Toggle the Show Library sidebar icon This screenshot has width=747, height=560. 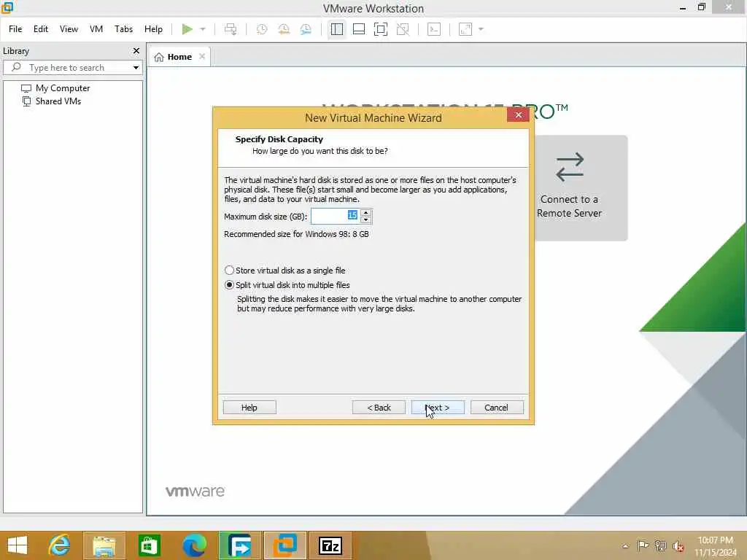pyautogui.click(x=337, y=29)
